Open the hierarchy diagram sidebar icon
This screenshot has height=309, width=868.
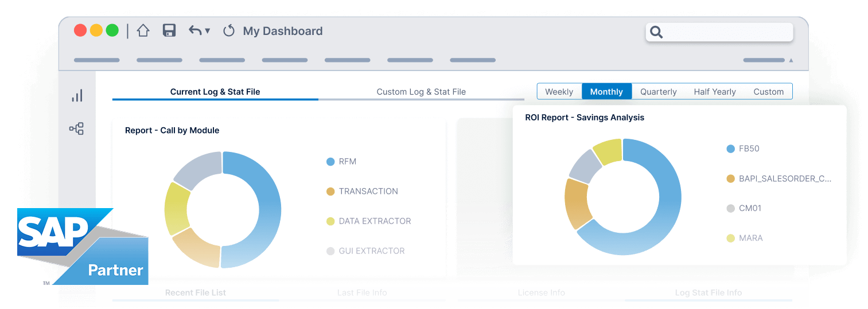[x=77, y=128]
